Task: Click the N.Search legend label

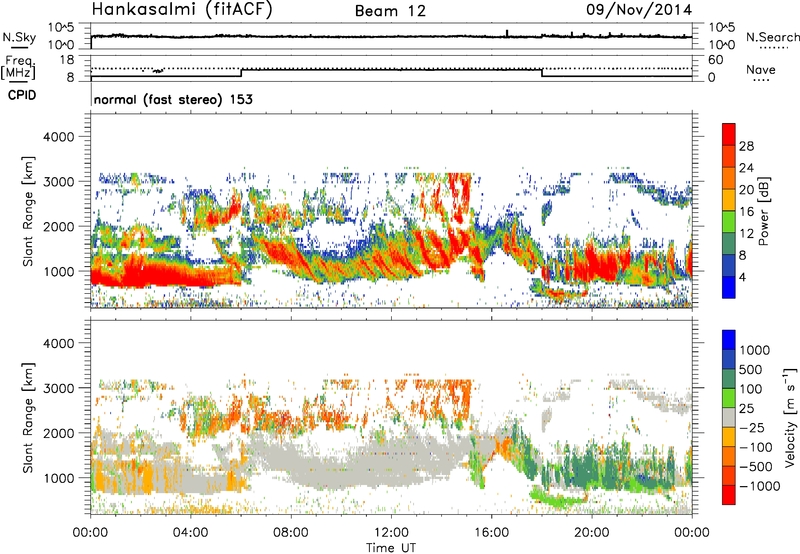Action: point(772,37)
